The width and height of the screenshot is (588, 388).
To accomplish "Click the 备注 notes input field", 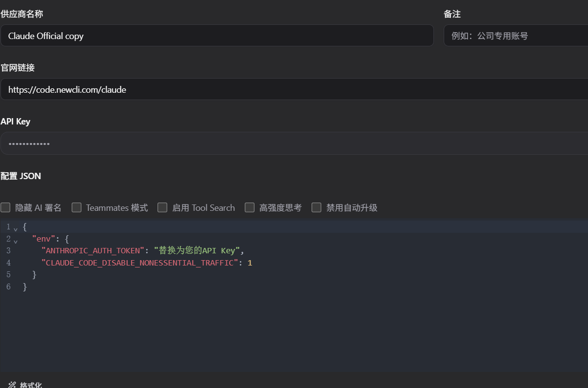I will point(516,36).
